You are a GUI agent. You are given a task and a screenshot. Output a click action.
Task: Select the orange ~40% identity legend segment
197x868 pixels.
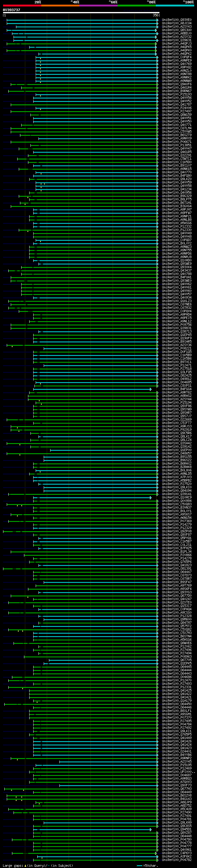pos(60,6)
